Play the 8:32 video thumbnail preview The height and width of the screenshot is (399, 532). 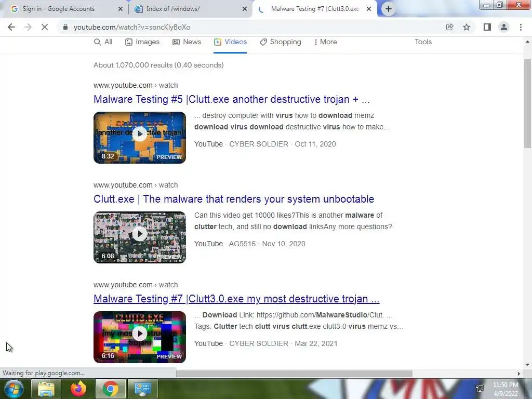click(x=140, y=138)
